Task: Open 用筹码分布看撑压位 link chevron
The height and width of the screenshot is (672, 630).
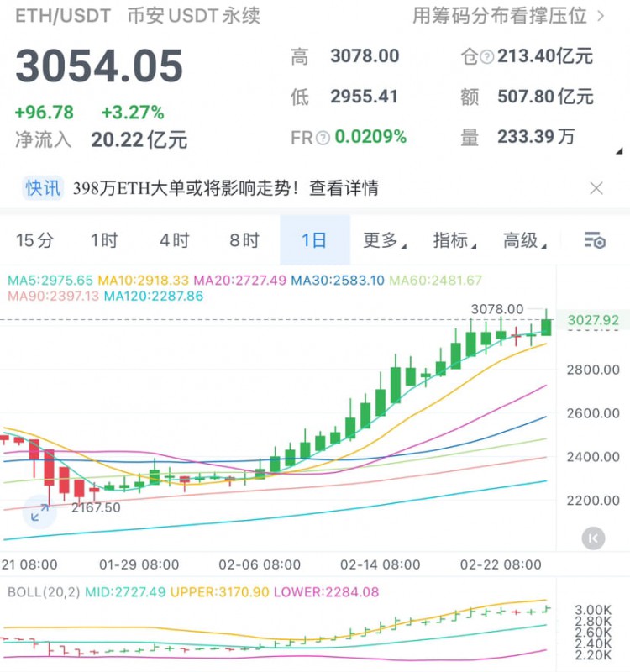Action: (x=601, y=16)
